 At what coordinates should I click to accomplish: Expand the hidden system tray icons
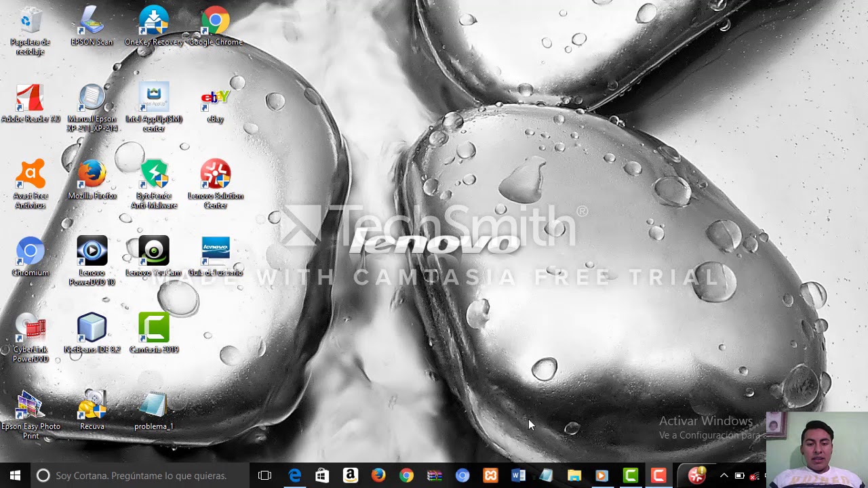click(724, 475)
